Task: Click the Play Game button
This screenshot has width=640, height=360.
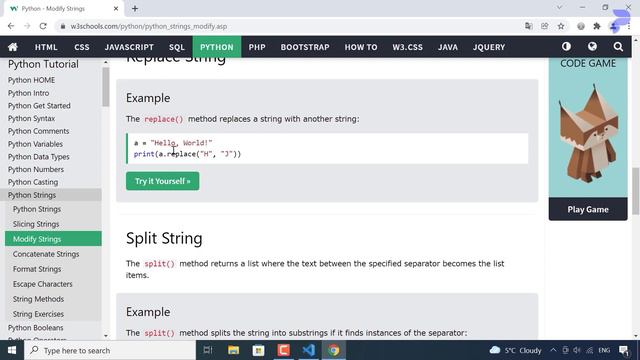Action: [x=588, y=209]
